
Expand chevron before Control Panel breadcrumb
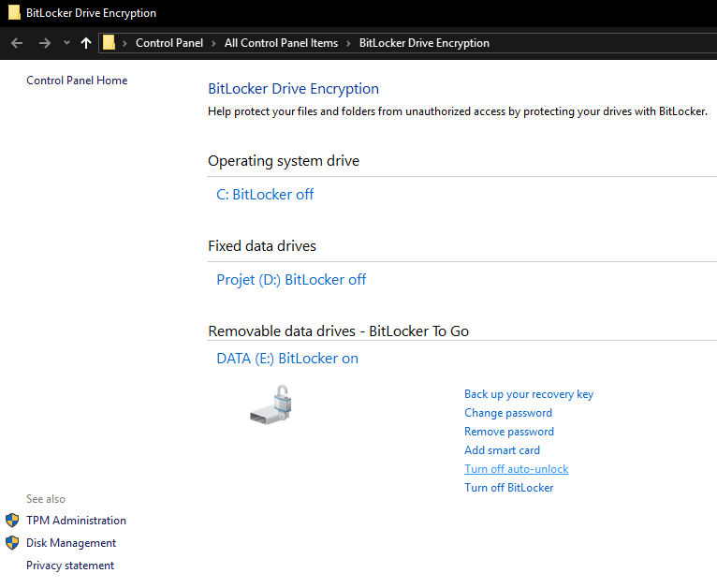[x=124, y=43]
